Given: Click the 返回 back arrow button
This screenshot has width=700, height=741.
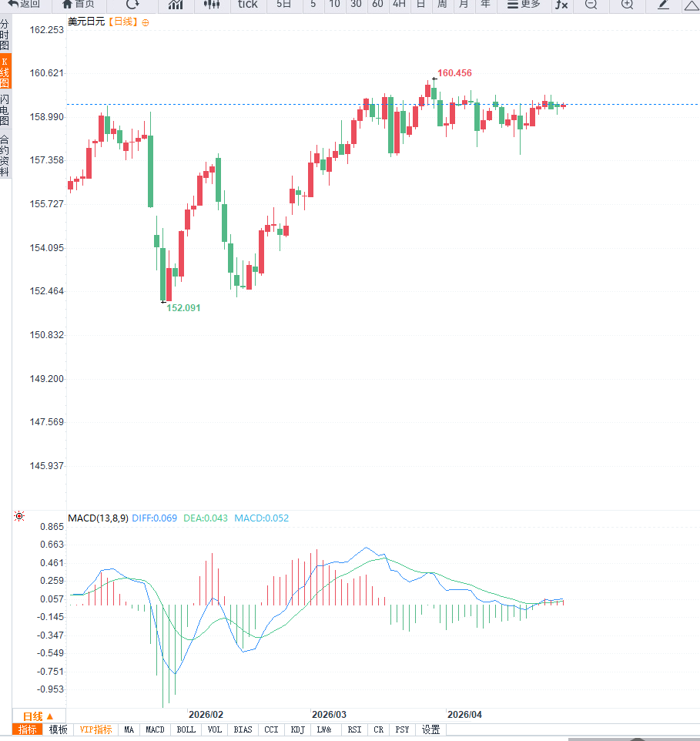Looking at the screenshot, I should [x=25, y=4].
